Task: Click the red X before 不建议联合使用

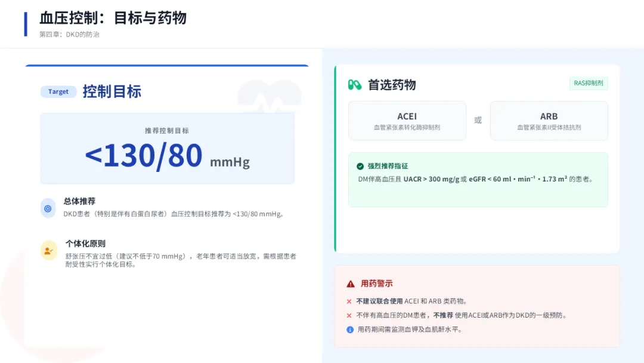Action: (349, 302)
